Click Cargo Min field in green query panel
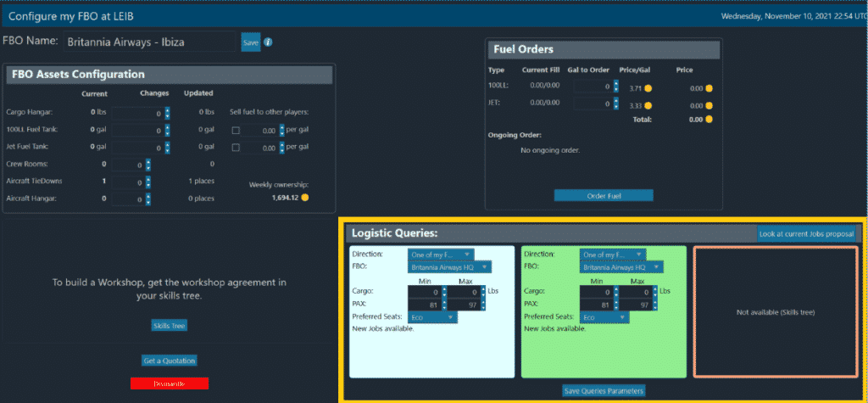The width and height of the screenshot is (868, 403). [596, 292]
